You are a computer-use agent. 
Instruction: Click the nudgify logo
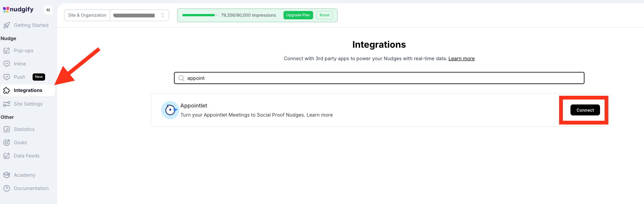tap(18, 9)
